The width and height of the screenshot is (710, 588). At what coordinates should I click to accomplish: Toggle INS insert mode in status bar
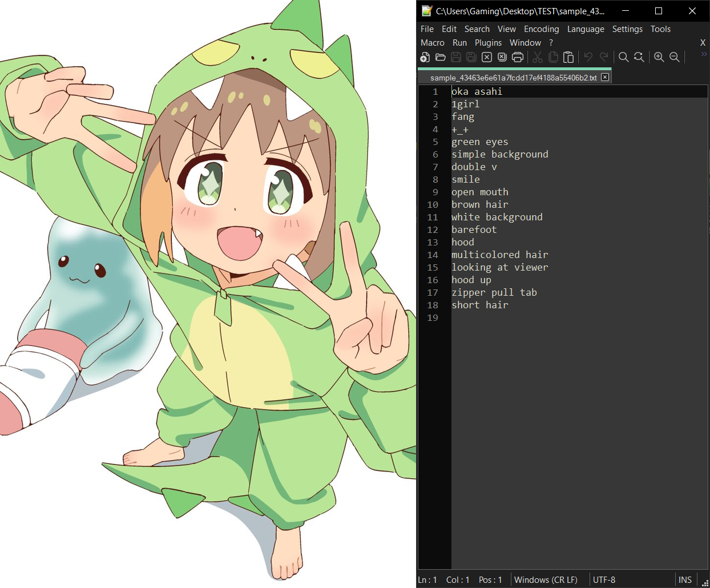coord(685,580)
